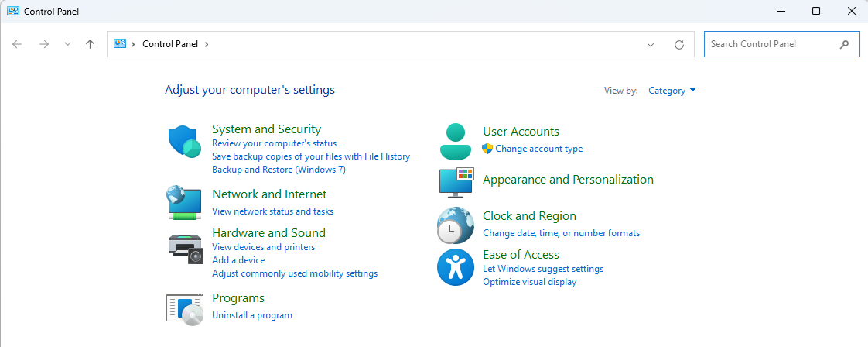Image resolution: width=868 pixels, height=347 pixels.
Task: Open Hardware and Sound heading
Action: point(268,233)
